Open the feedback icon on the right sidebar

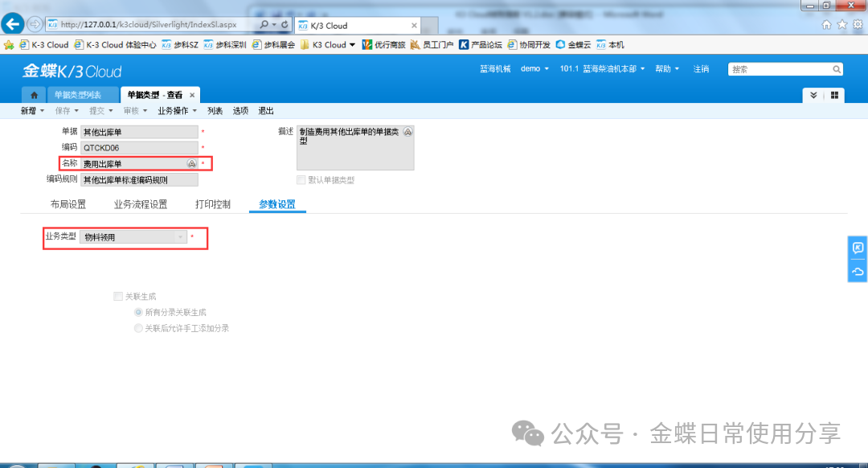(x=858, y=248)
